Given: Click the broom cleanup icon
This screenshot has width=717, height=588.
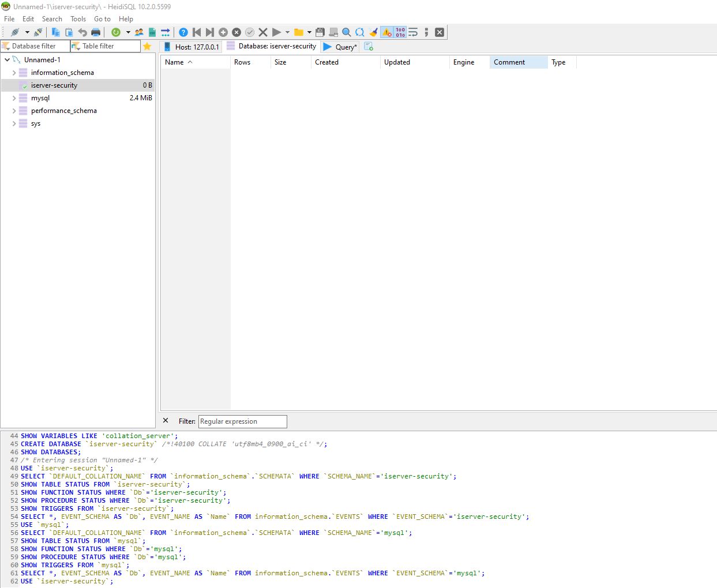Looking at the screenshot, I should pyautogui.click(x=373, y=32).
